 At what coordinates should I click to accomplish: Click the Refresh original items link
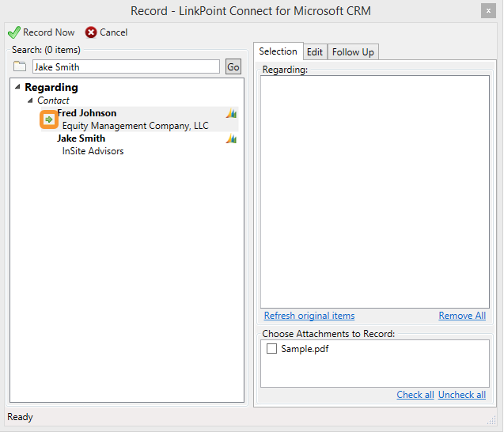tap(309, 316)
